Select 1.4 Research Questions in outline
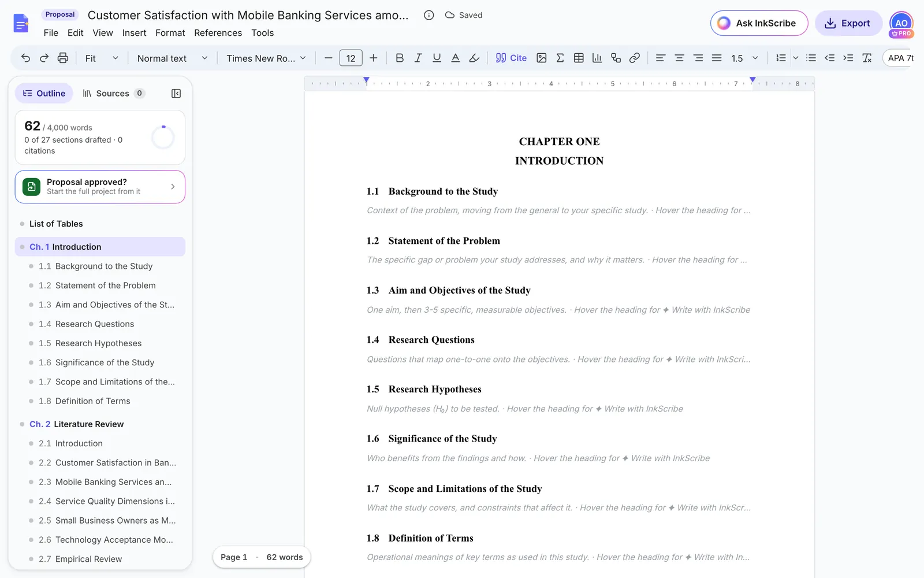Screen dimensions: 924x578 (100, 324)
